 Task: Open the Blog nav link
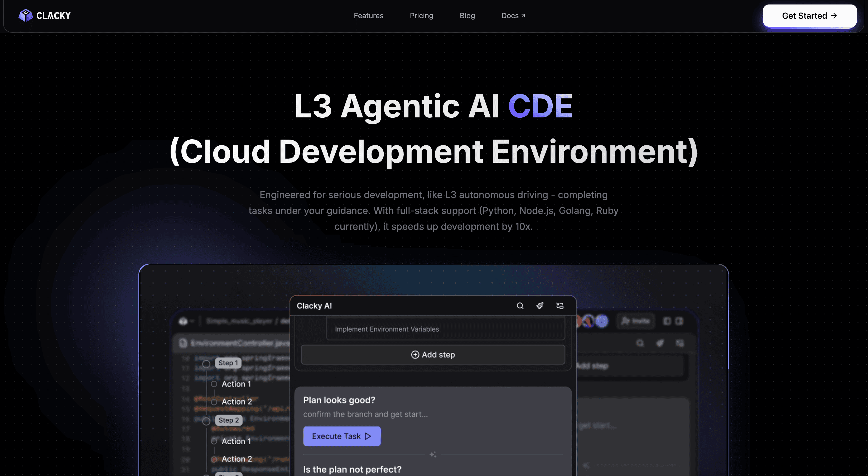[x=467, y=16]
